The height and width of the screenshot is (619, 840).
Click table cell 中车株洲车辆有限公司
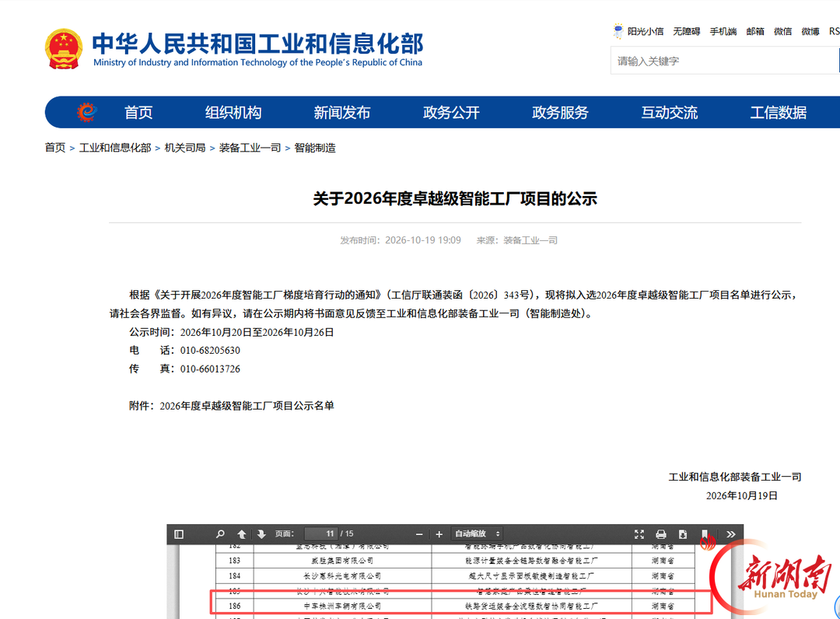[342, 606]
